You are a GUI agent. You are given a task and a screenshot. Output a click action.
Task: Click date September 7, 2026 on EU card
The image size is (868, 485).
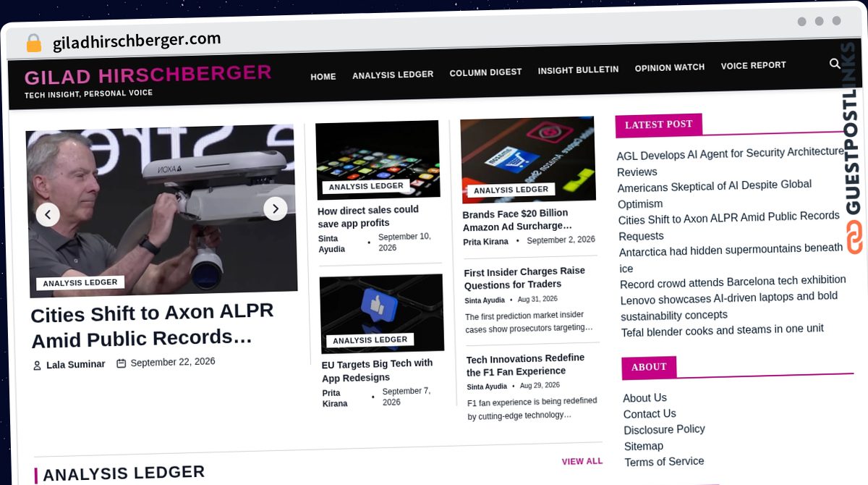(x=407, y=396)
